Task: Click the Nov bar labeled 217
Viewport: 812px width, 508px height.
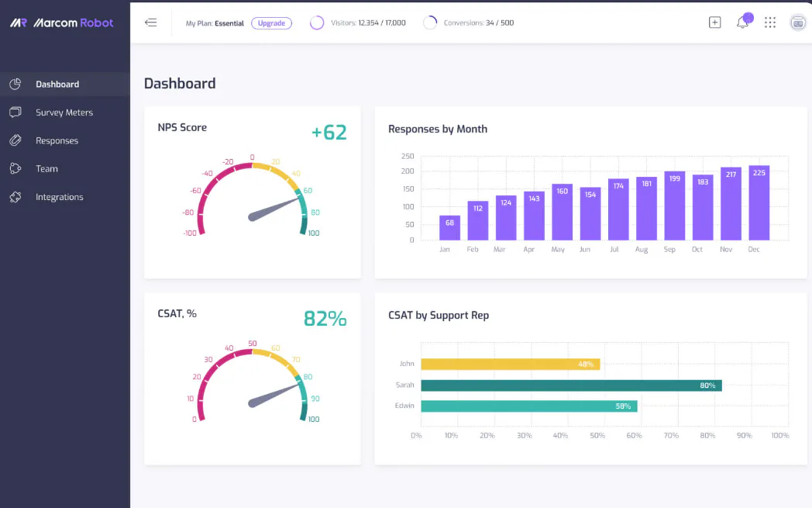Action: (731, 204)
